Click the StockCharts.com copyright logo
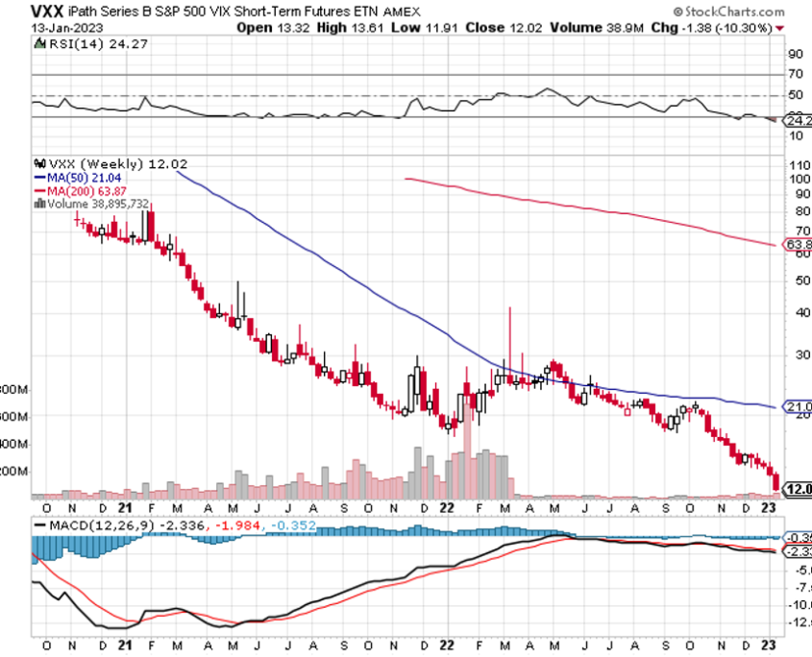This screenshot has width=812, height=657. pos(730,10)
